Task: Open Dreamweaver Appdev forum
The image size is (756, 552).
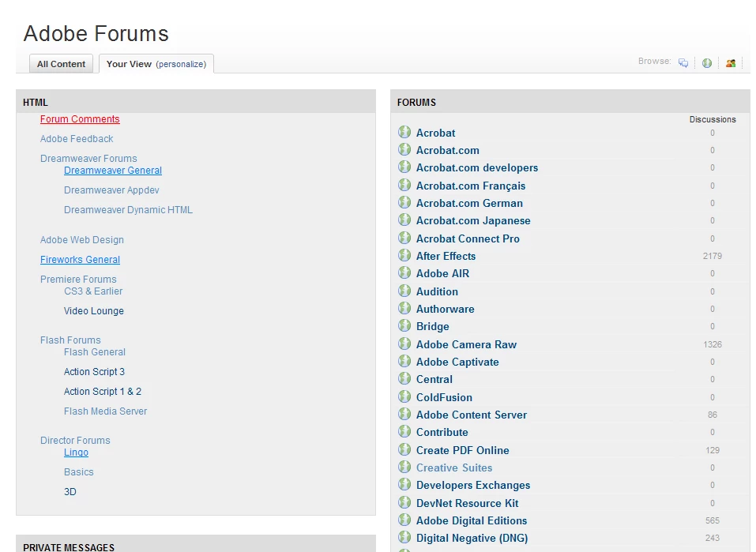Action: (111, 190)
